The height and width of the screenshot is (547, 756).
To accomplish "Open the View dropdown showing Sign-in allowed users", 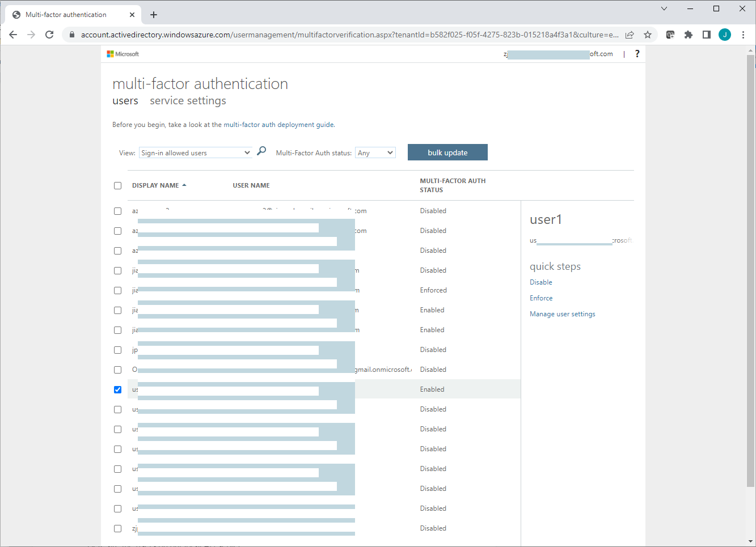I will tap(196, 153).
